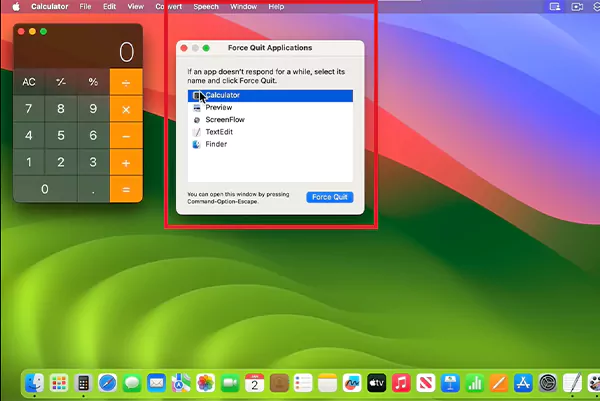
Task: Select Calculator in the Force Quit list
Action: (x=270, y=96)
